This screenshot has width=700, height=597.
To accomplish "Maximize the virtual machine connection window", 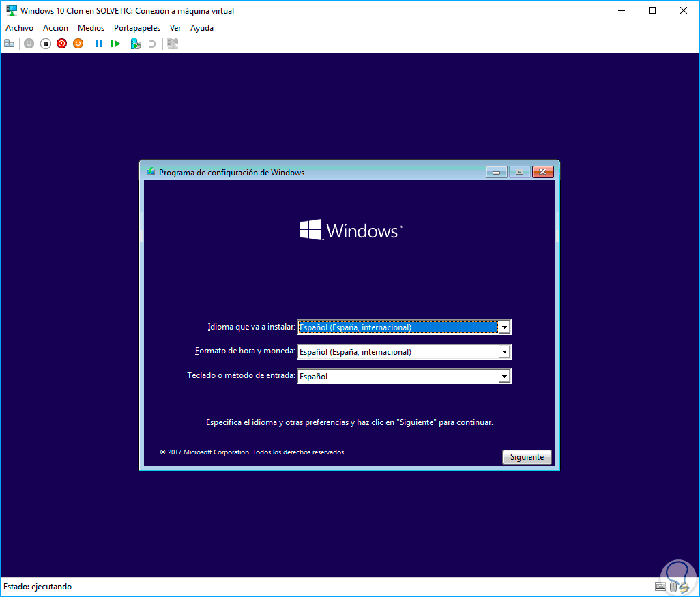I will [x=652, y=10].
